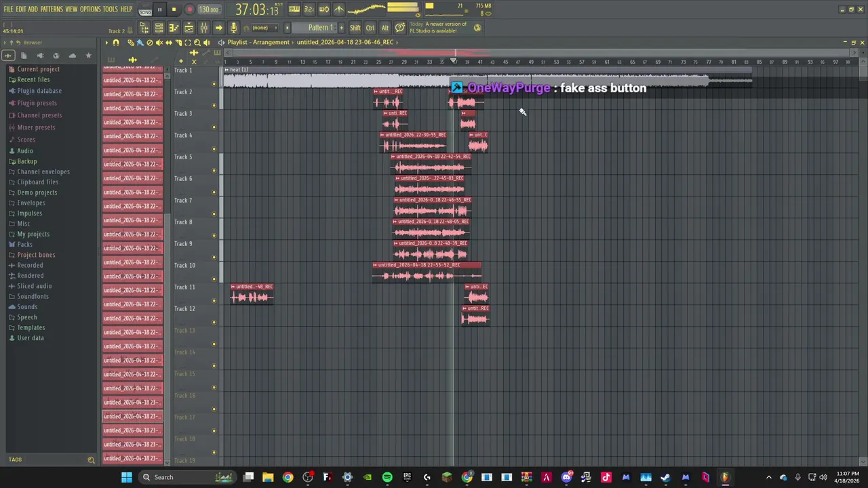Open the FILE menu
This screenshot has height=488, width=868.
tap(8, 9)
